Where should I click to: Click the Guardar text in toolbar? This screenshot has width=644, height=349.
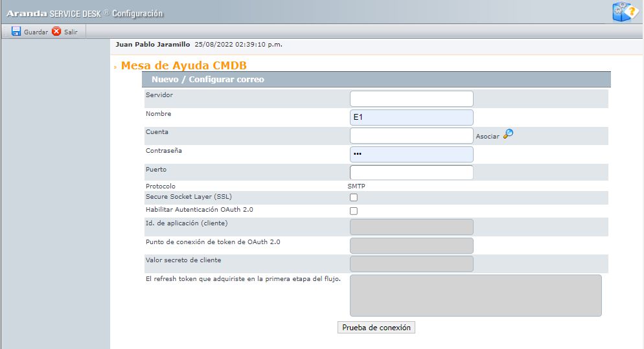36,32
